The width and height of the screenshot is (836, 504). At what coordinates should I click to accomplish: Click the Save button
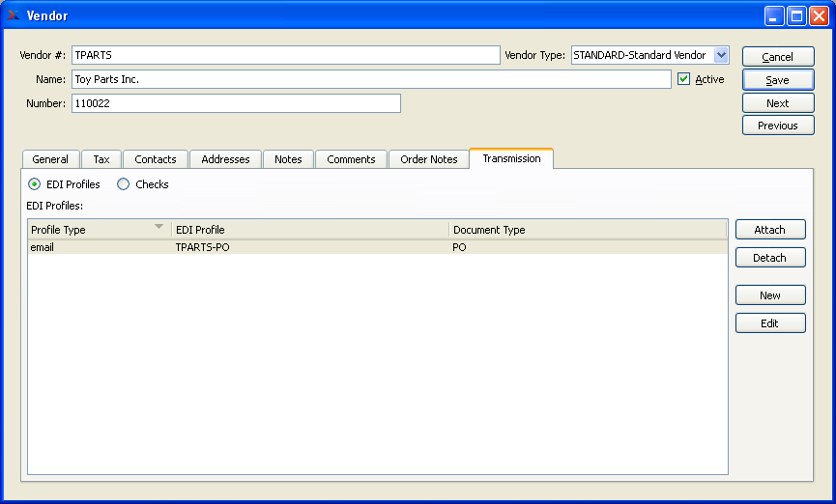[x=778, y=80]
